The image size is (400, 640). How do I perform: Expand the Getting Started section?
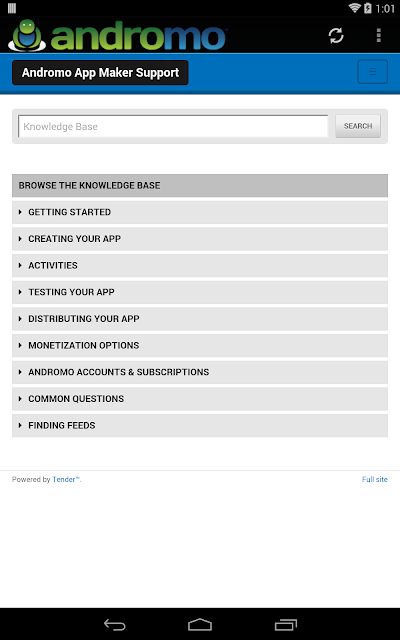coord(200,212)
